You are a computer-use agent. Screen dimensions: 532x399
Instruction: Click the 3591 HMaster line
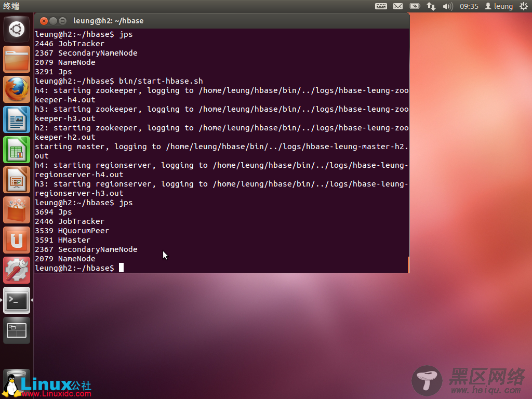63,240
